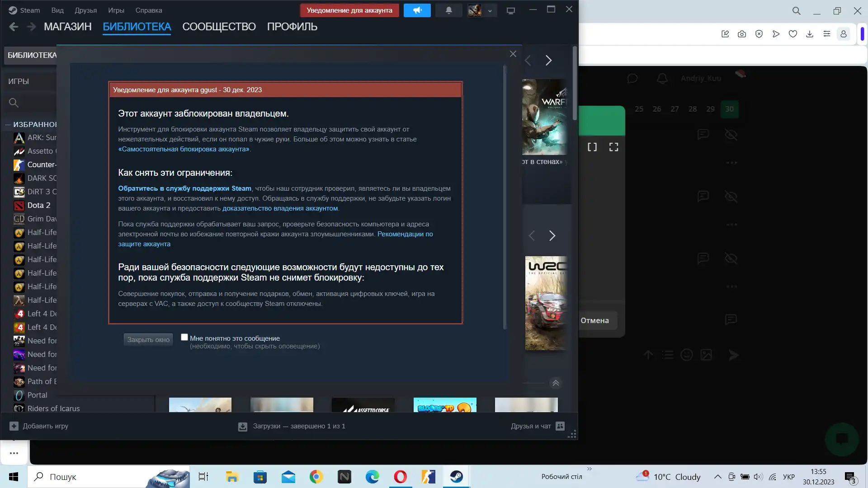
Task: Select Path of Exile in the games list
Action: coord(35,381)
